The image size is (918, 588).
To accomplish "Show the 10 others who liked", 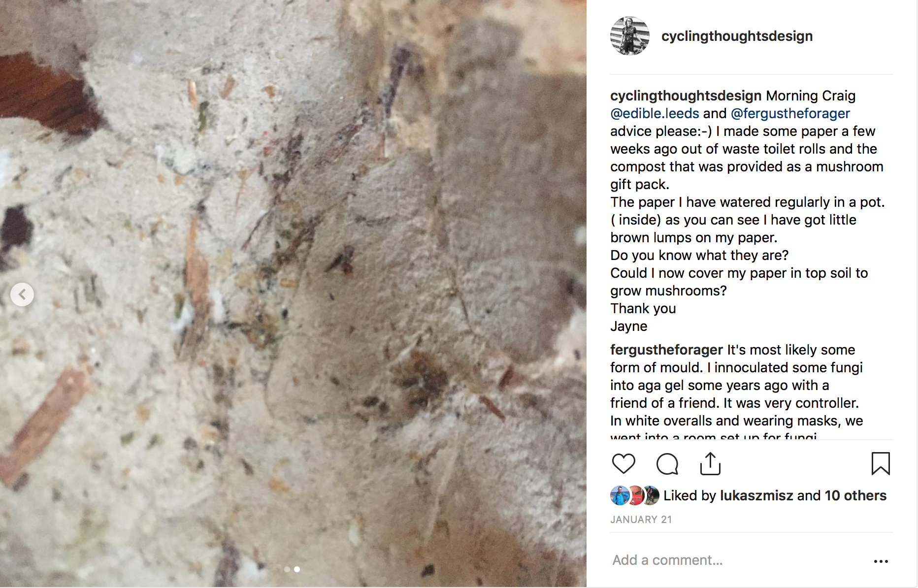I will pos(856,495).
